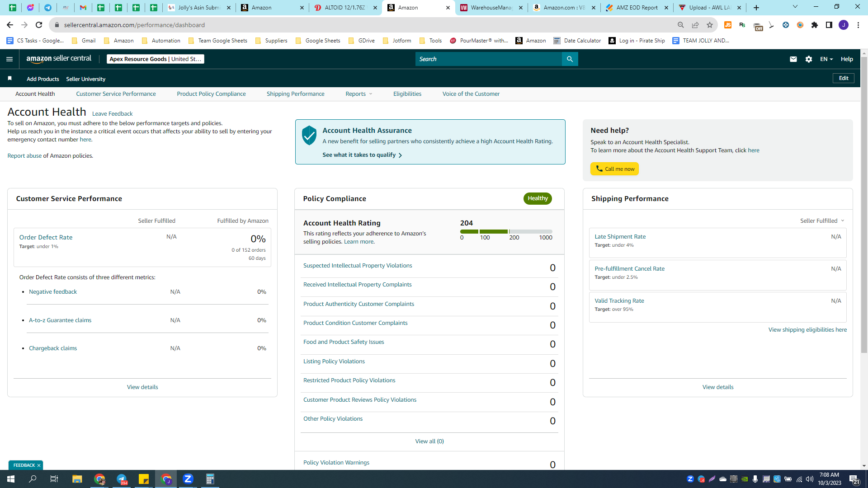Bookmark this page with the star icon
868x488 pixels.
710,25
